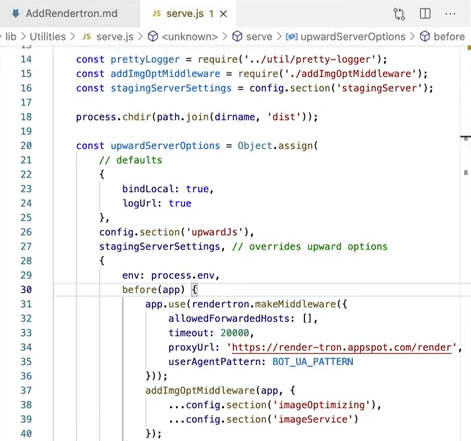Viewport: 471px width, 441px height.
Task: Open the more actions ellipsis menu
Action: [x=450, y=14]
